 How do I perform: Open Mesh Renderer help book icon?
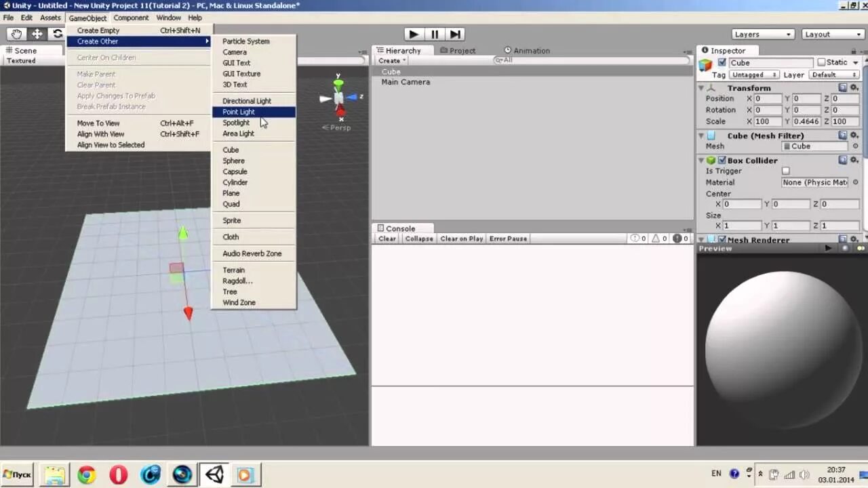843,239
